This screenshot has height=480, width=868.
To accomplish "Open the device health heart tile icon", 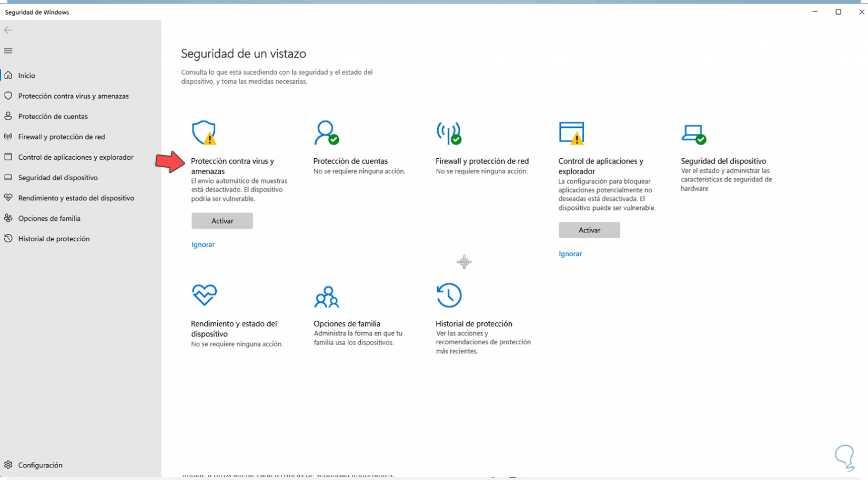I will [x=204, y=295].
